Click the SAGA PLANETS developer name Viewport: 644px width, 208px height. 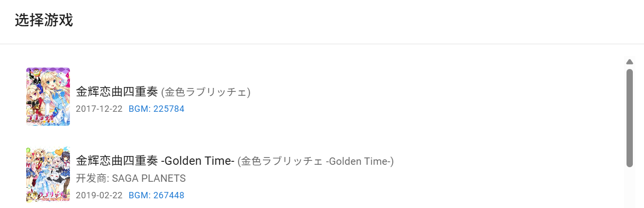pos(149,178)
